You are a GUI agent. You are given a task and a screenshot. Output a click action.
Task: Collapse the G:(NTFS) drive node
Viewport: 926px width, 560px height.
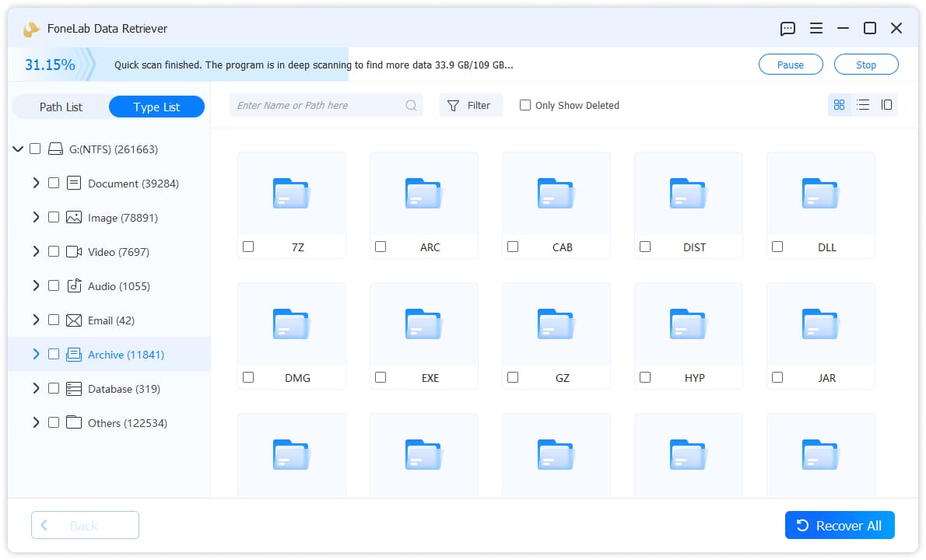coord(19,149)
